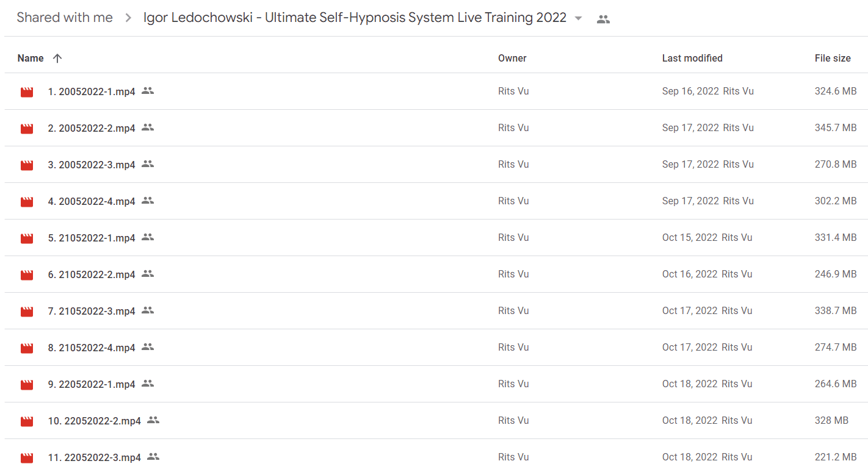The height and width of the screenshot is (472, 868).
Task: Click shared people icon beside 8. 21052022-4.mp4
Action: coord(148,347)
